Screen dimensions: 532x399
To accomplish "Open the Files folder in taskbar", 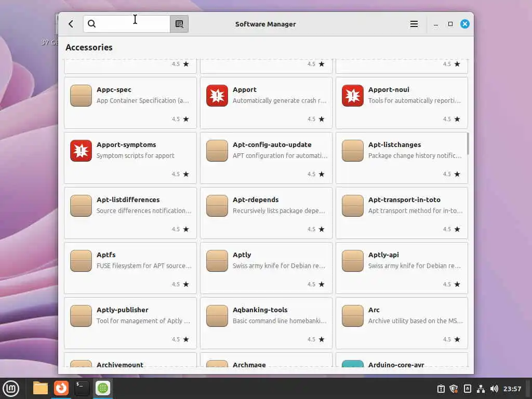I will pos(41,388).
